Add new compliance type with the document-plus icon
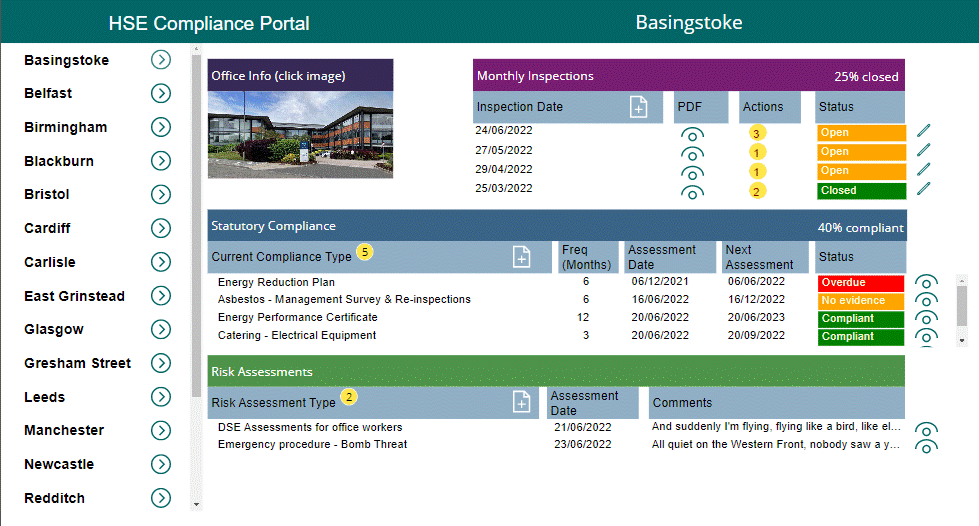 point(521,257)
